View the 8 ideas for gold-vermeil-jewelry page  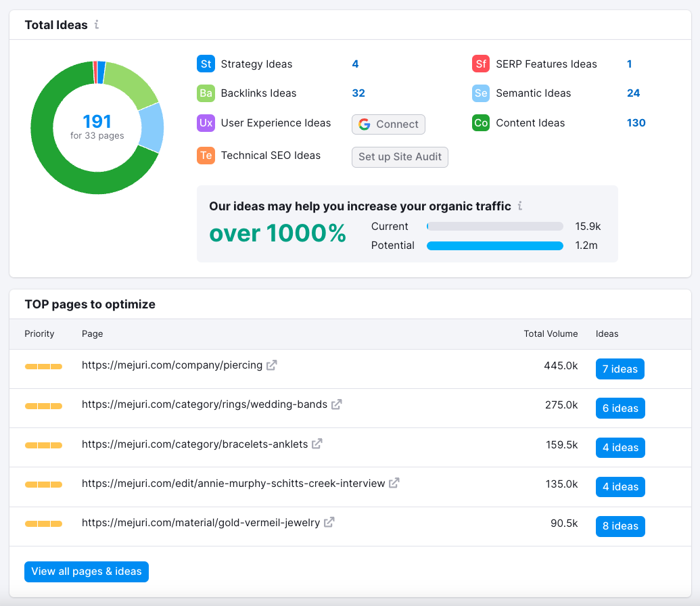click(x=620, y=526)
